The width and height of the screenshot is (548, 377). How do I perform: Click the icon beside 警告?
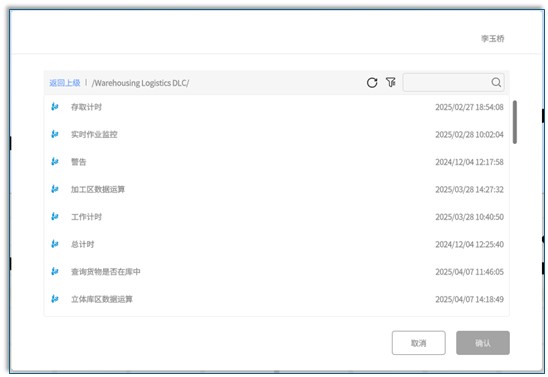[55, 161]
